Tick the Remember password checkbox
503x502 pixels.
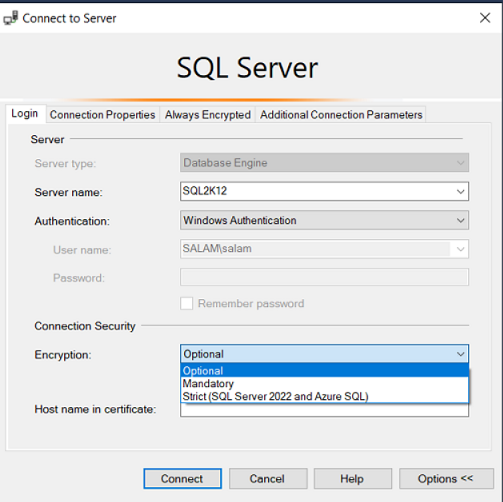[x=187, y=304]
